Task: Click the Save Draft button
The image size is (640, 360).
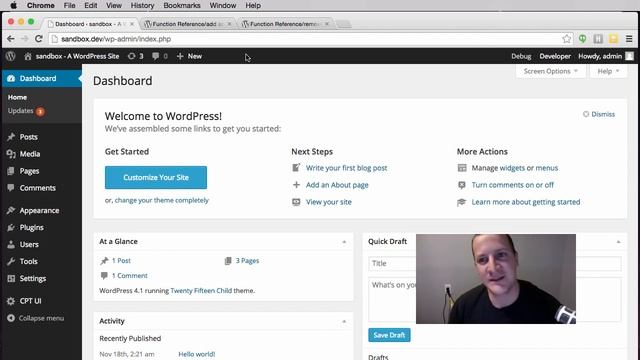Action: [x=389, y=335]
